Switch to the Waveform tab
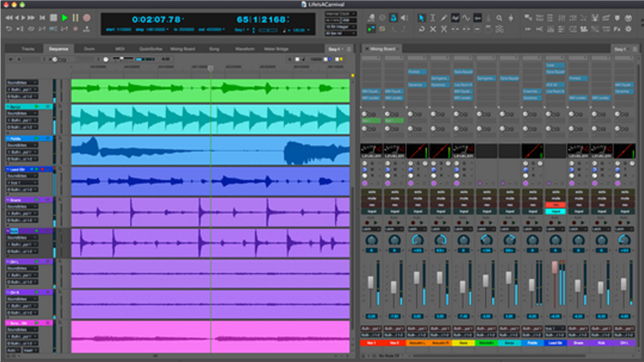The width and height of the screenshot is (644, 362). 245,49
